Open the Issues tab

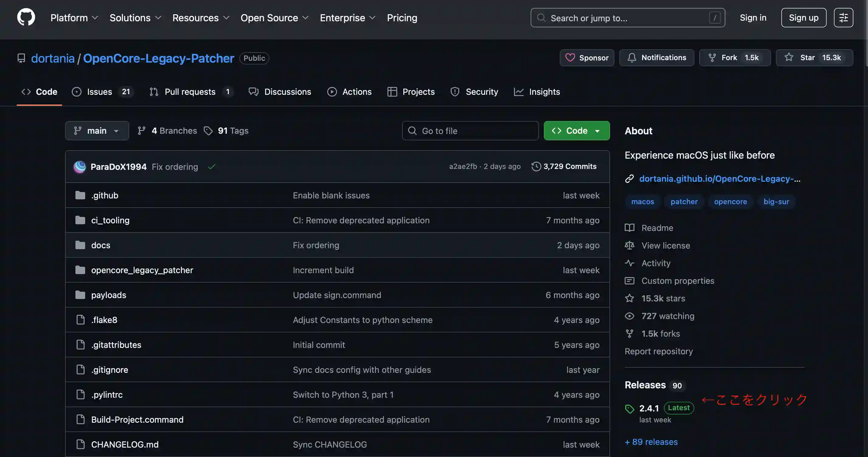tap(103, 91)
